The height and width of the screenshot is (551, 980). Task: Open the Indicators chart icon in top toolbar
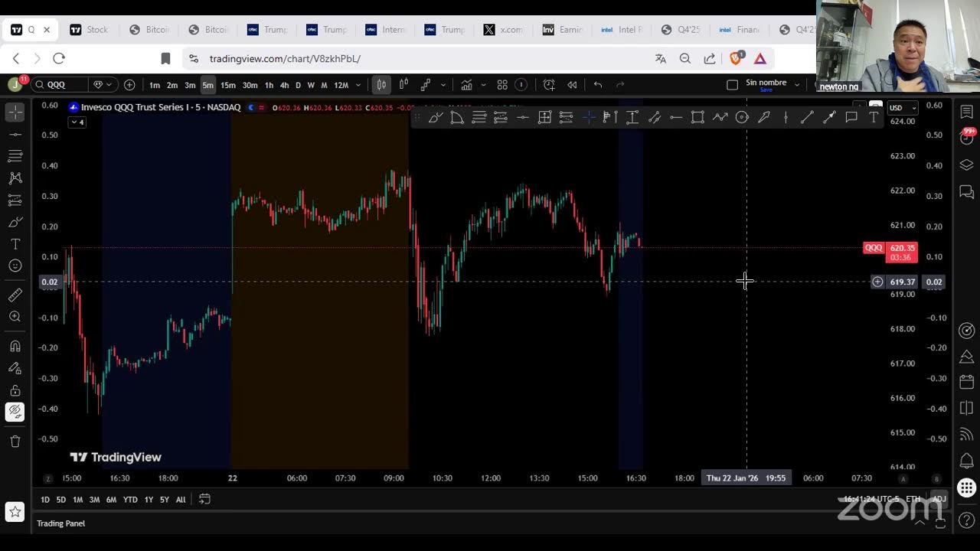466,85
